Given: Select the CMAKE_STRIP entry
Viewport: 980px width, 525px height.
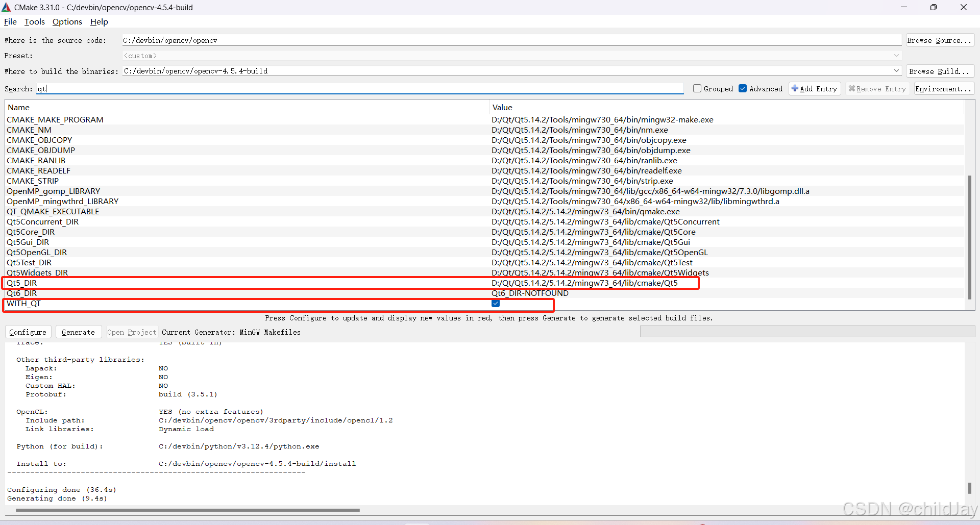Looking at the screenshot, I should 33,181.
